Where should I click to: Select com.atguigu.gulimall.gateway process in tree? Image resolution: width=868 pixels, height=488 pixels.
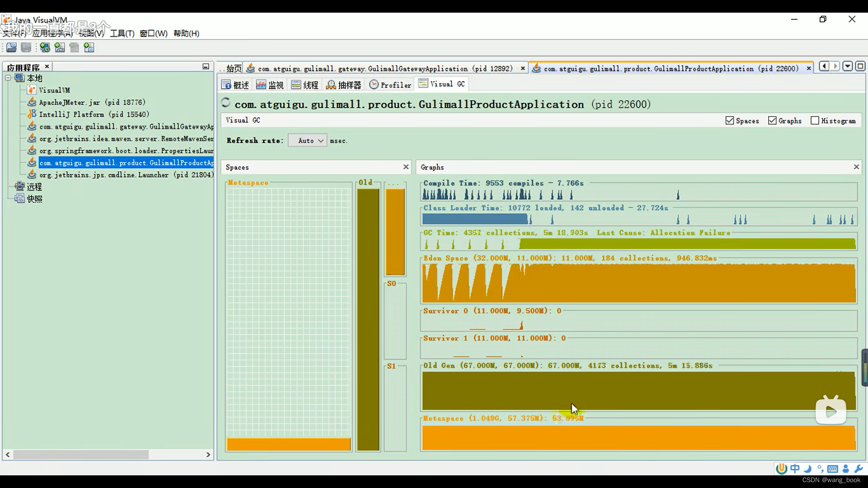click(126, 127)
